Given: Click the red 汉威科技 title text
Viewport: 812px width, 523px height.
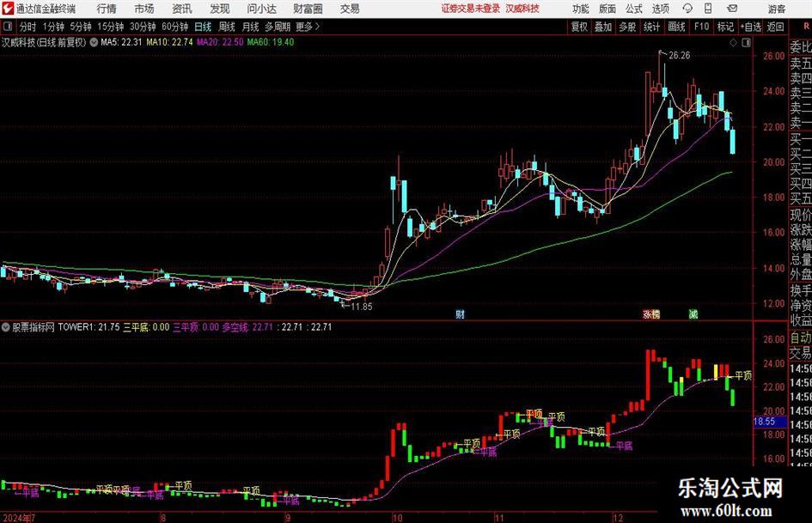Looking at the screenshot, I should [x=522, y=9].
